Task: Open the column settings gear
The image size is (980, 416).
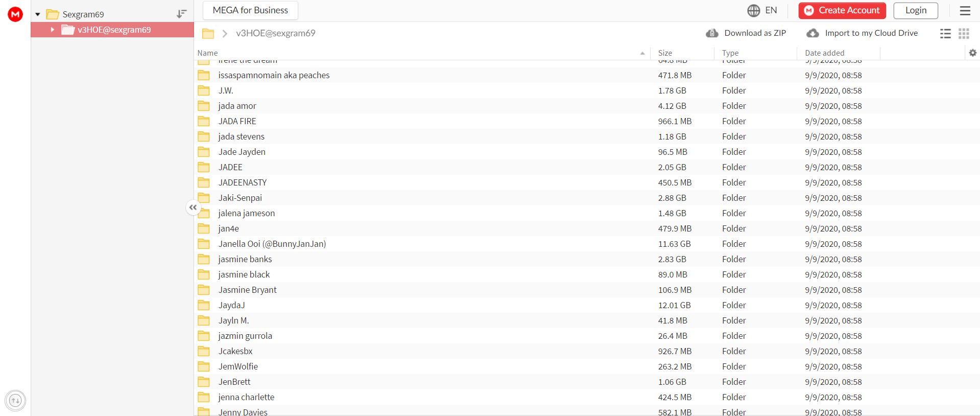Action: (972, 53)
